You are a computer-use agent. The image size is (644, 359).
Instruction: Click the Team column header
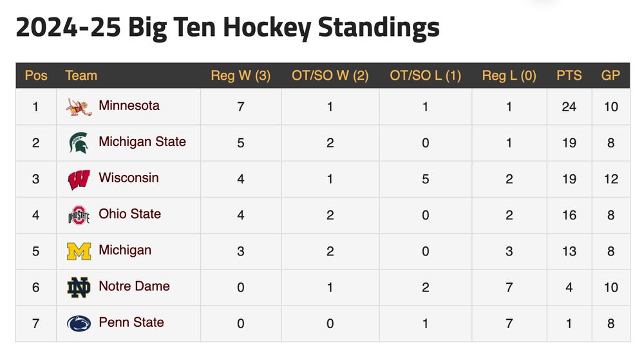pyautogui.click(x=81, y=75)
